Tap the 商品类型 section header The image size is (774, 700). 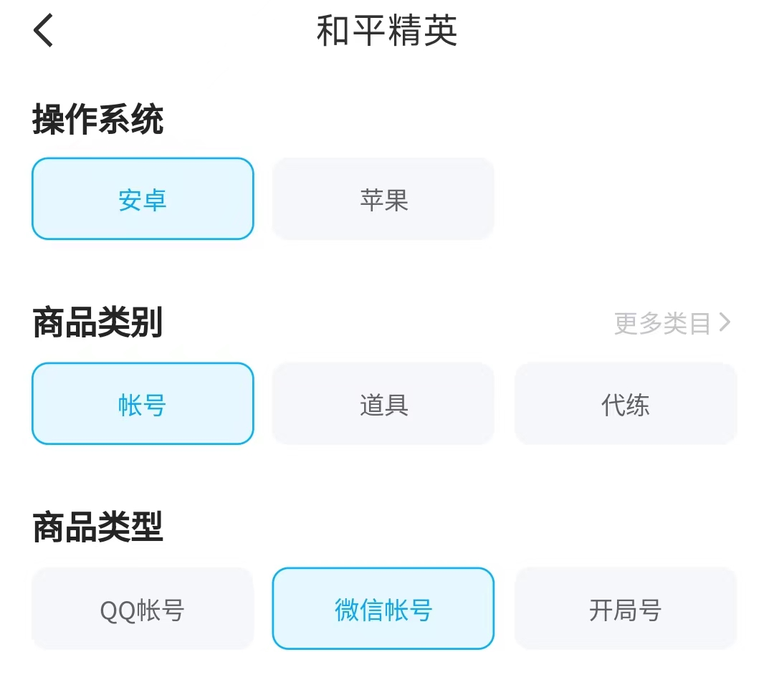(x=98, y=528)
